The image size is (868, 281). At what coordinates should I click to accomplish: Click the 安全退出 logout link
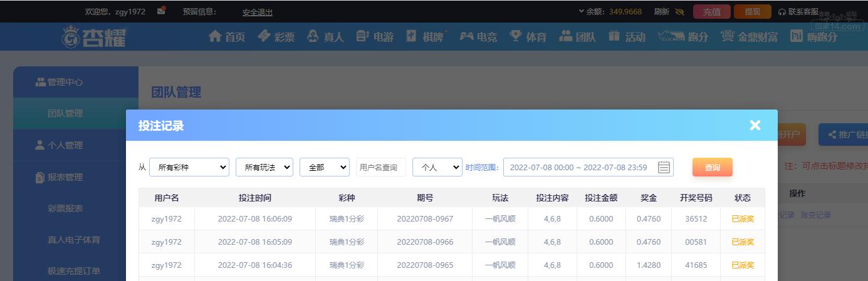(x=258, y=12)
